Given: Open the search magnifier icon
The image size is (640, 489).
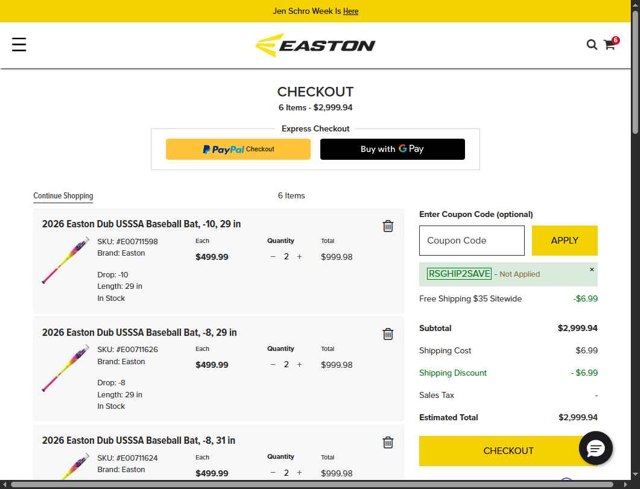Looking at the screenshot, I should 591,44.
